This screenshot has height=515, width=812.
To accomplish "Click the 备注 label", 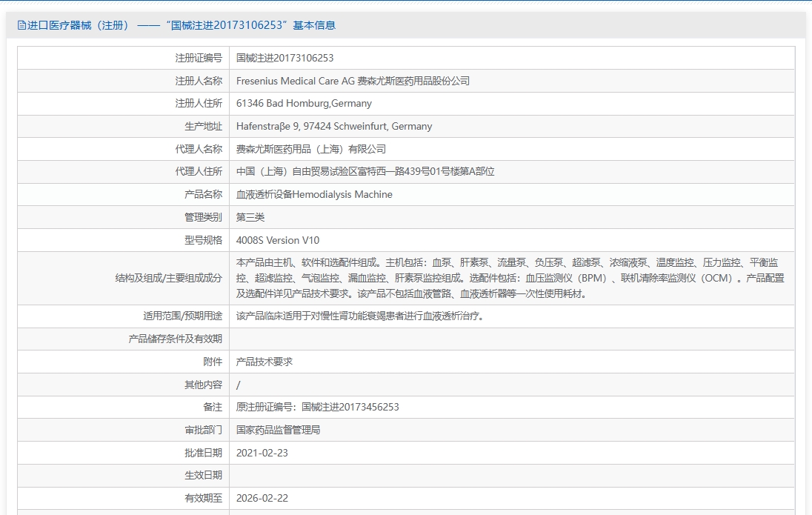I will coord(213,408).
